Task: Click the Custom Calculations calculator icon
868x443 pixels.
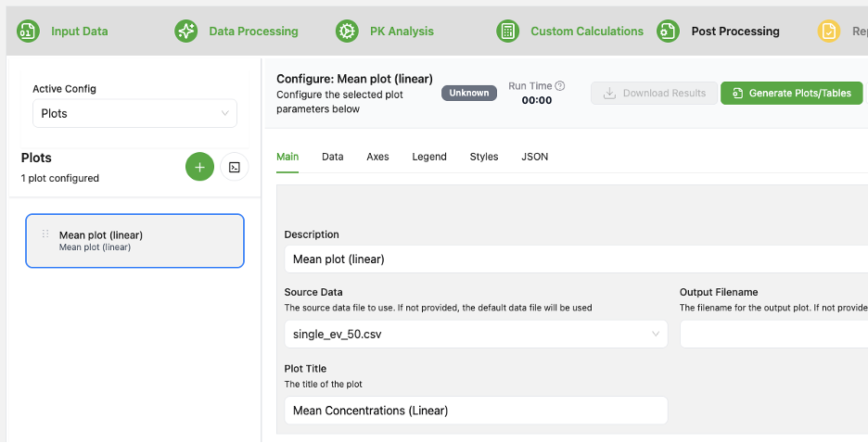Action: coord(507,32)
